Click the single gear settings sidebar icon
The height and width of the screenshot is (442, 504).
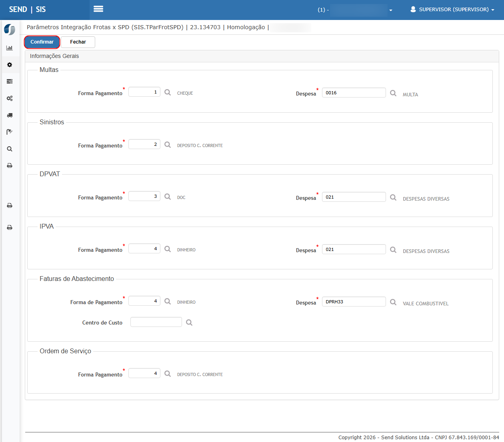(10, 65)
